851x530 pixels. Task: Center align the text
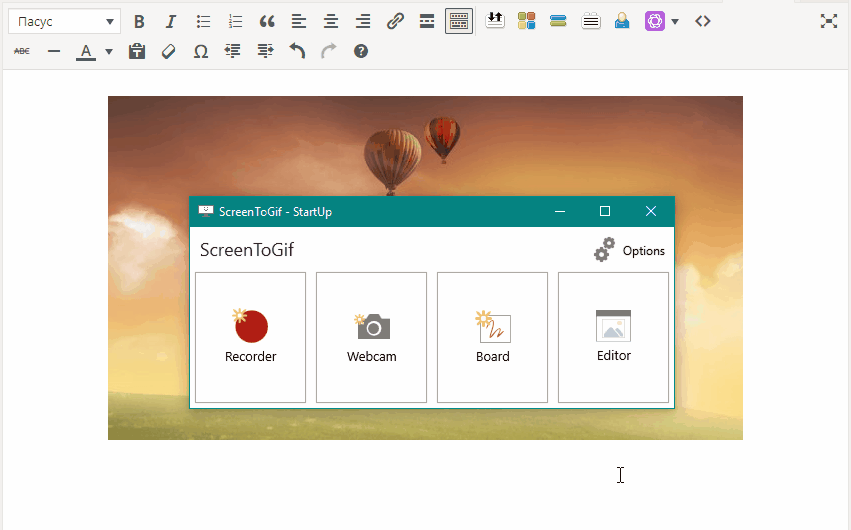pos(331,22)
